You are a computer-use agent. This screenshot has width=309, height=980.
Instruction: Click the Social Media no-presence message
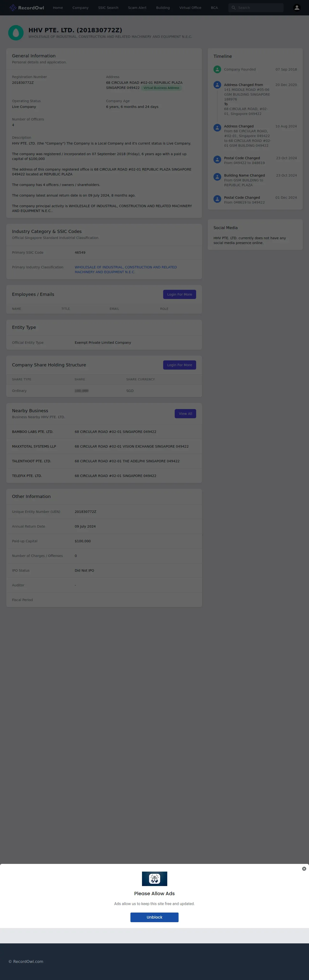pyautogui.click(x=250, y=240)
